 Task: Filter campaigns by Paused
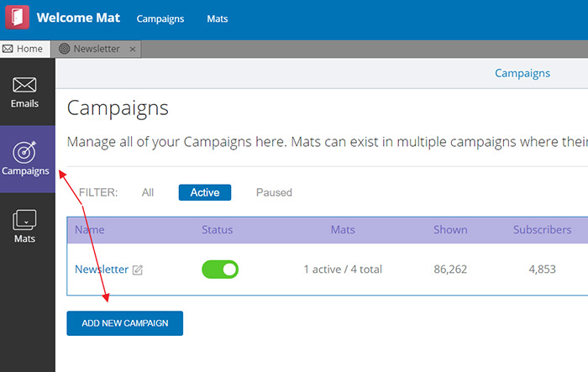pos(274,192)
